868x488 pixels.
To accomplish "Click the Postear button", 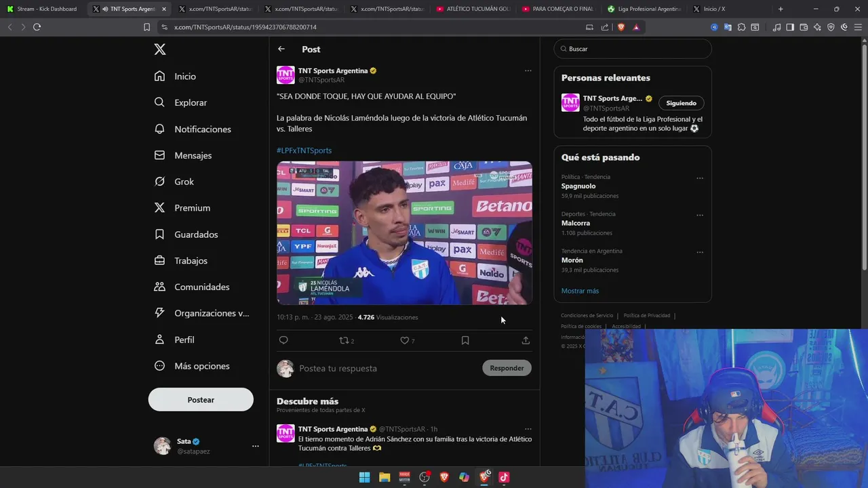I will click(x=201, y=400).
